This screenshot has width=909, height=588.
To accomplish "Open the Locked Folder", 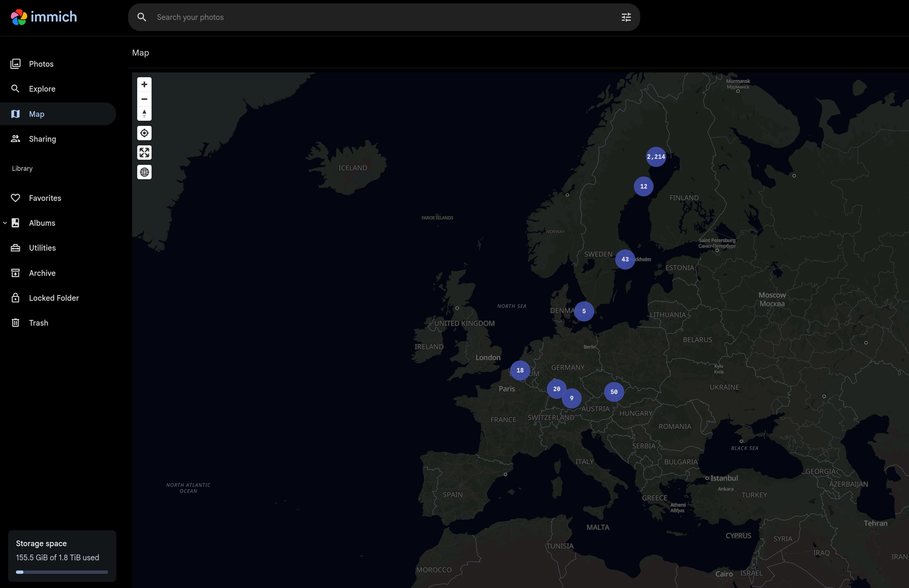I will pos(58,298).
